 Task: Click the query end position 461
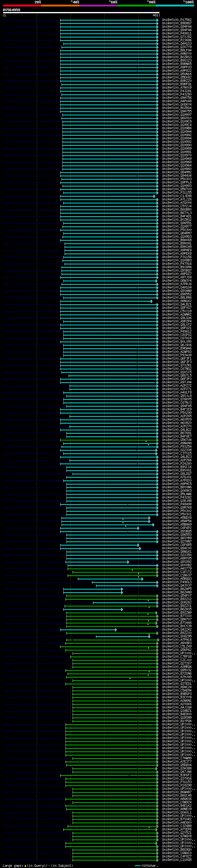[155, 15]
